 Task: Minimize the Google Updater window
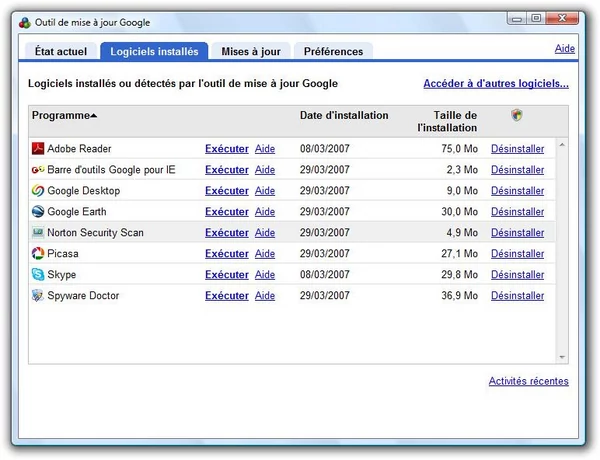517,18
